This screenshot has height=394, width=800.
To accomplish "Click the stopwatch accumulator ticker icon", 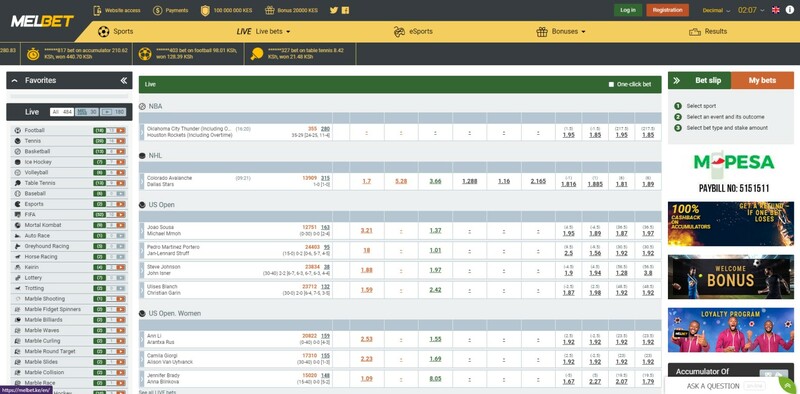I will tap(33, 54).
